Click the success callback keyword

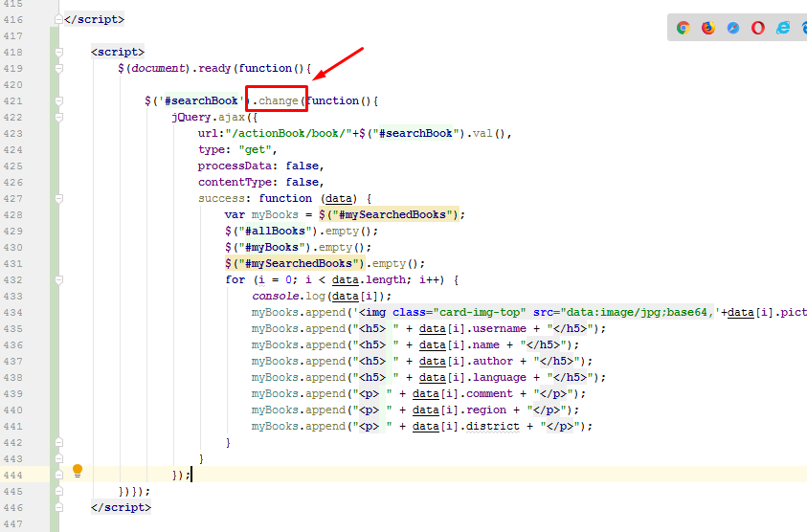[221, 199]
